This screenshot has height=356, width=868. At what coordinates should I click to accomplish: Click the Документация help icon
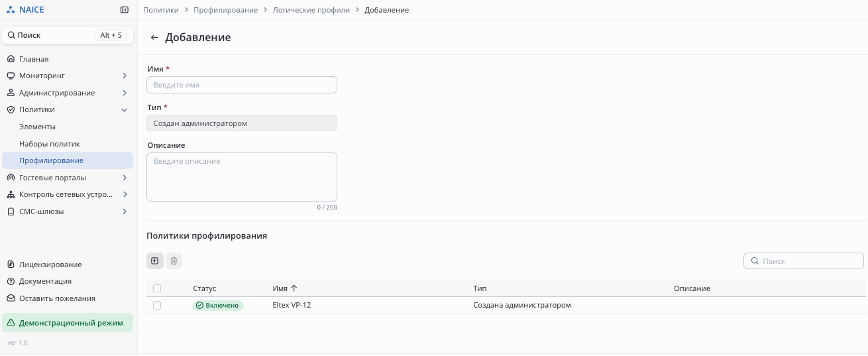tap(11, 281)
